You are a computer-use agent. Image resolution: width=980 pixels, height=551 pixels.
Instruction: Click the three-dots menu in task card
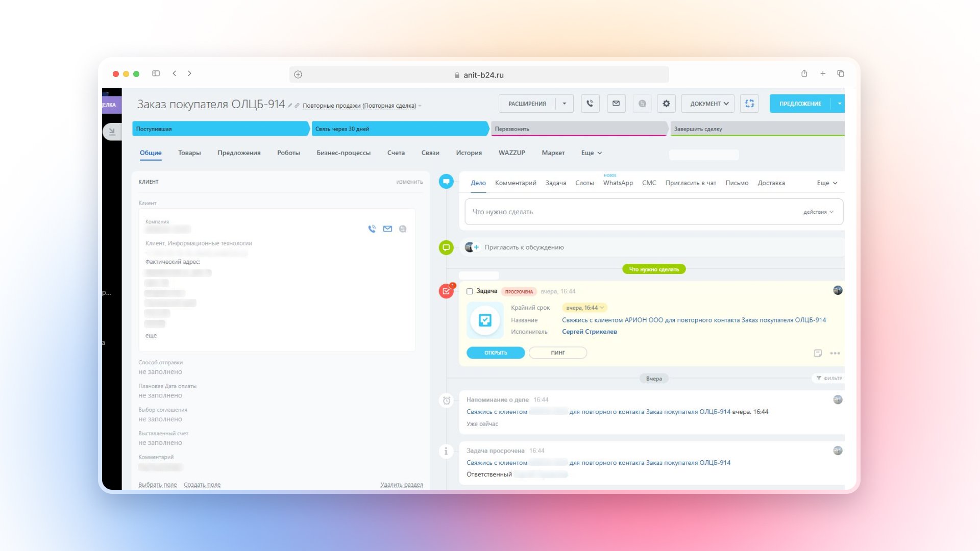[835, 353]
